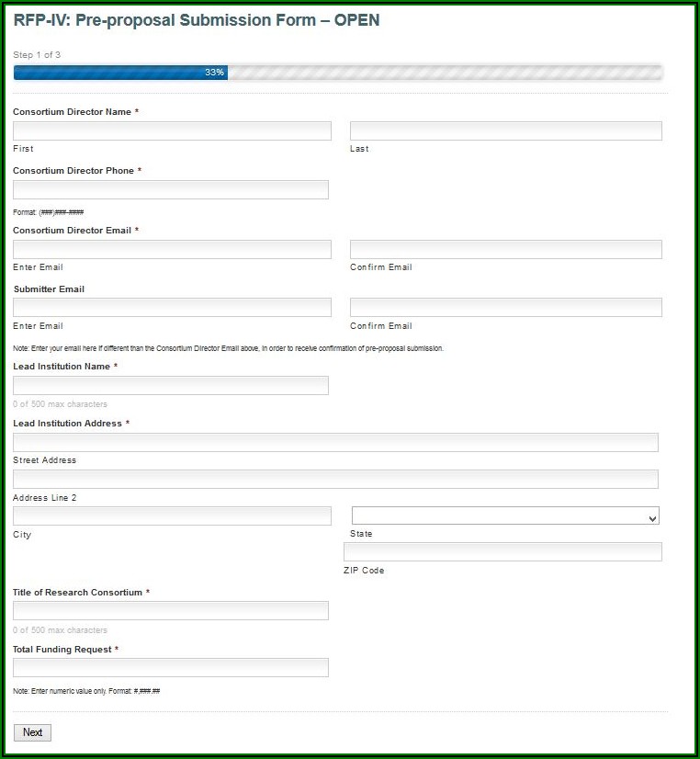Click the ZIP Code field

pyautogui.click(x=502, y=552)
